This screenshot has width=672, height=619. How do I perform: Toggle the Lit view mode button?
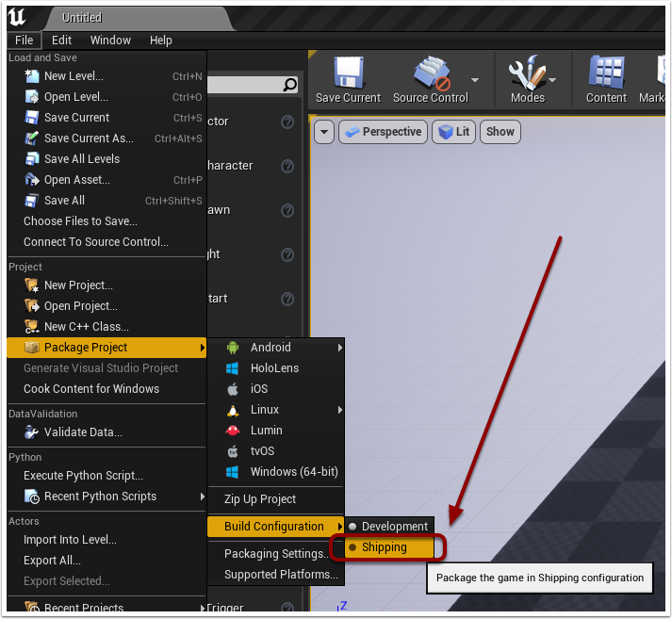(454, 132)
